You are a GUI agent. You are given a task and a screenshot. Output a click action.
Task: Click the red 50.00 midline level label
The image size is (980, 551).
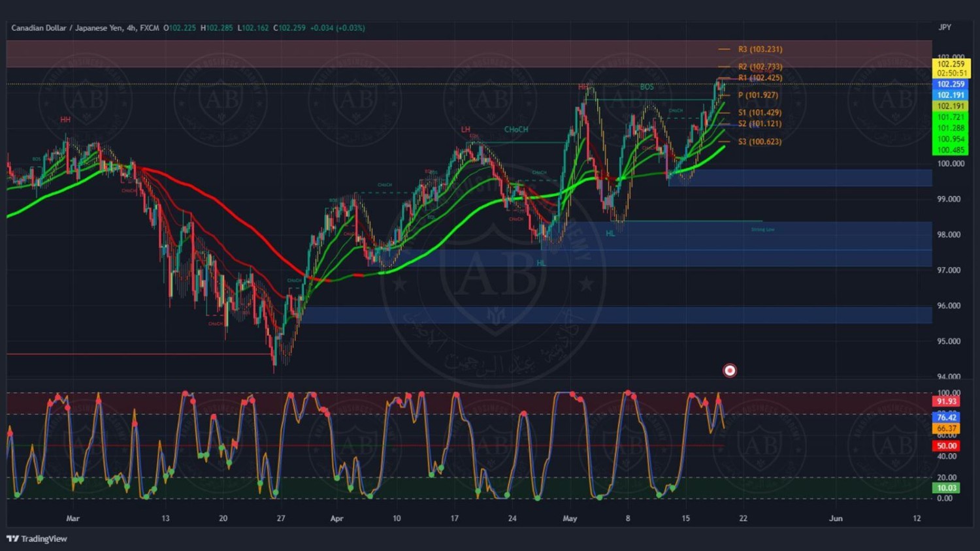pyautogui.click(x=947, y=446)
